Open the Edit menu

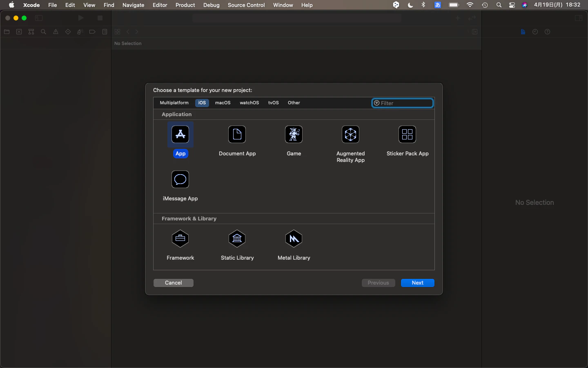70,5
